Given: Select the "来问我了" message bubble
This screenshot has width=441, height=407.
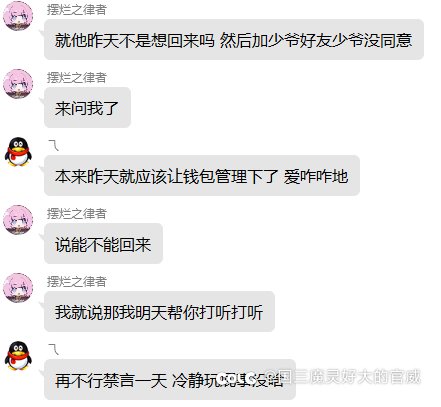Looking at the screenshot, I should pos(87,108).
